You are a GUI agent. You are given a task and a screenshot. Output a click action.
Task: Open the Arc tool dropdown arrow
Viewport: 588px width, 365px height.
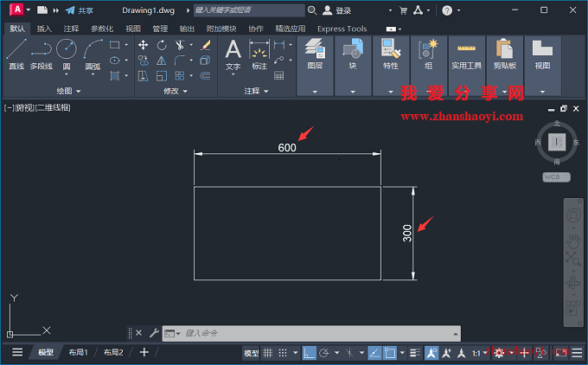[x=93, y=74]
